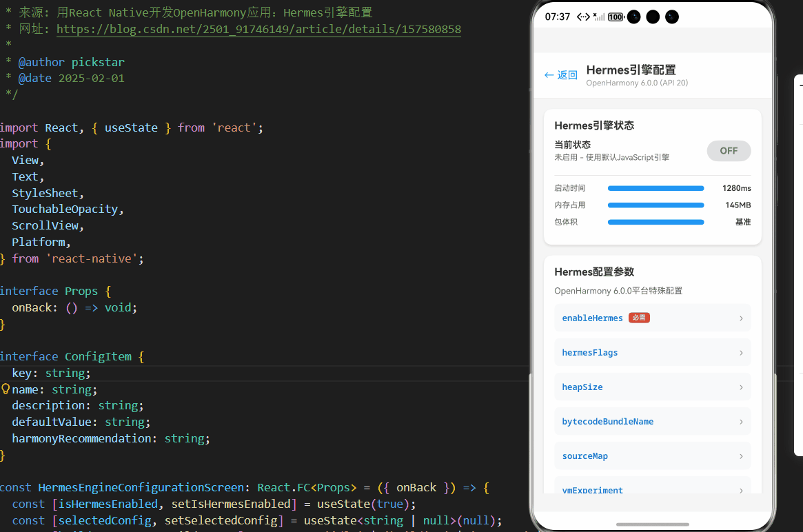Click the harmonyRecommendation: string line
Screen dimensions: 803x532
(x=110, y=438)
